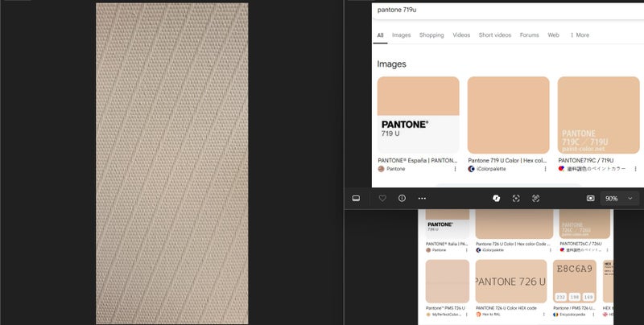Viewport: 644px width, 325px height.
Task: Open the PANTONE726C / 726U link in lower image
Action: point(580,244)
